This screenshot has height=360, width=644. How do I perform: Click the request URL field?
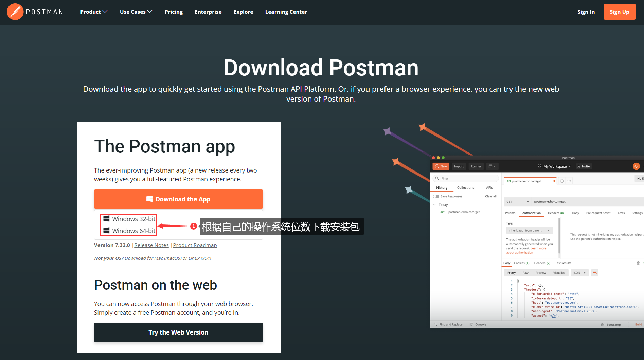pyautogui.click(x=588, y=202)
